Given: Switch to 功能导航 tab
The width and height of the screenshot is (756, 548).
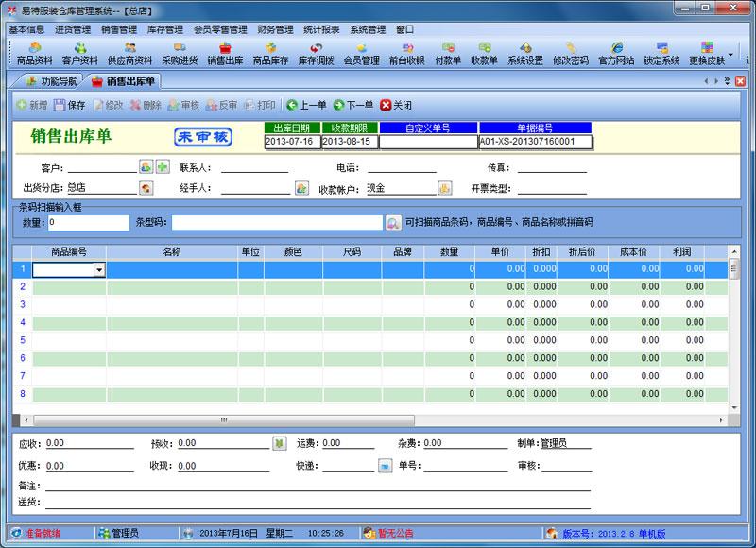Looking at the screenshot, I should coord(52,81).
